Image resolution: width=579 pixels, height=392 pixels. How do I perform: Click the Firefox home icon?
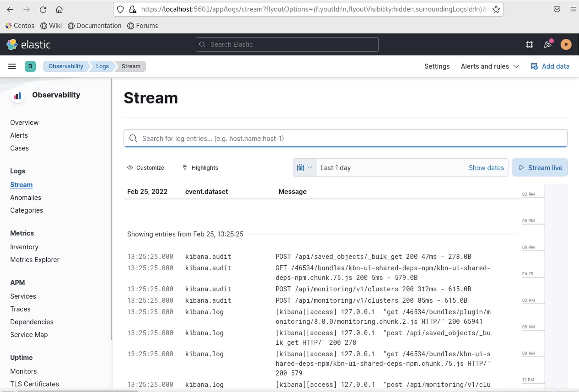click(59, 9)
